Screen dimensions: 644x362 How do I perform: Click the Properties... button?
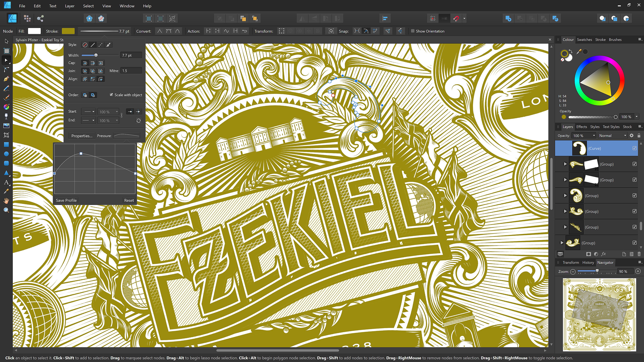point(82,136)
